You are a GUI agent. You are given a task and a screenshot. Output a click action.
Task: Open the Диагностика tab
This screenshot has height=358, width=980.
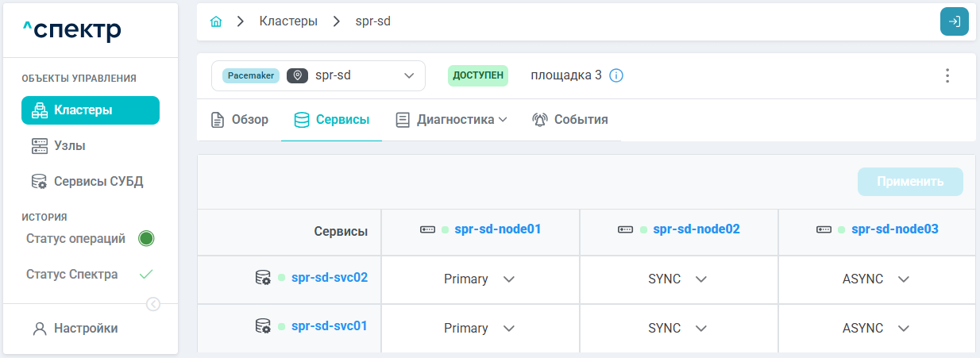point(451,120)
